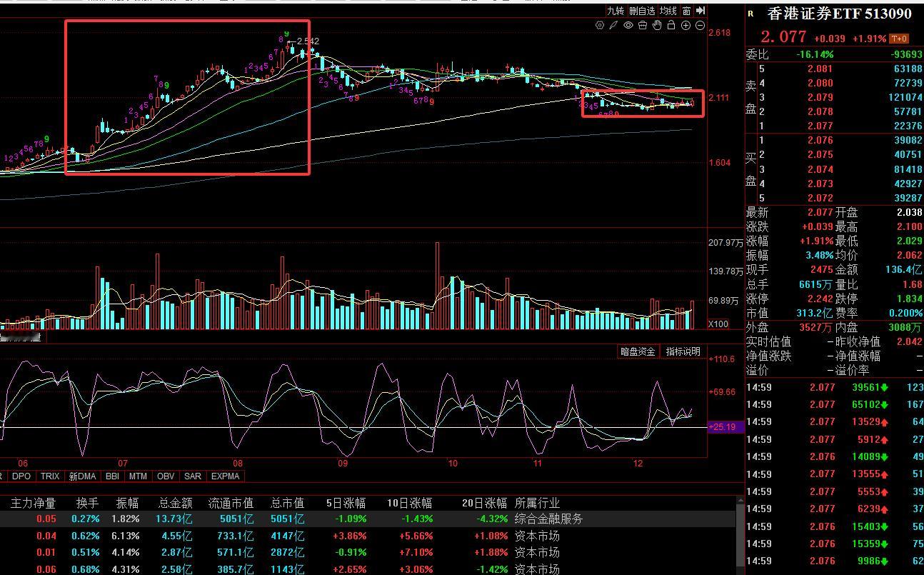Switch to the BBI indicator tab
Viewport: 924px width, 575px height.
pyautogui.click(x=112, y=476)
